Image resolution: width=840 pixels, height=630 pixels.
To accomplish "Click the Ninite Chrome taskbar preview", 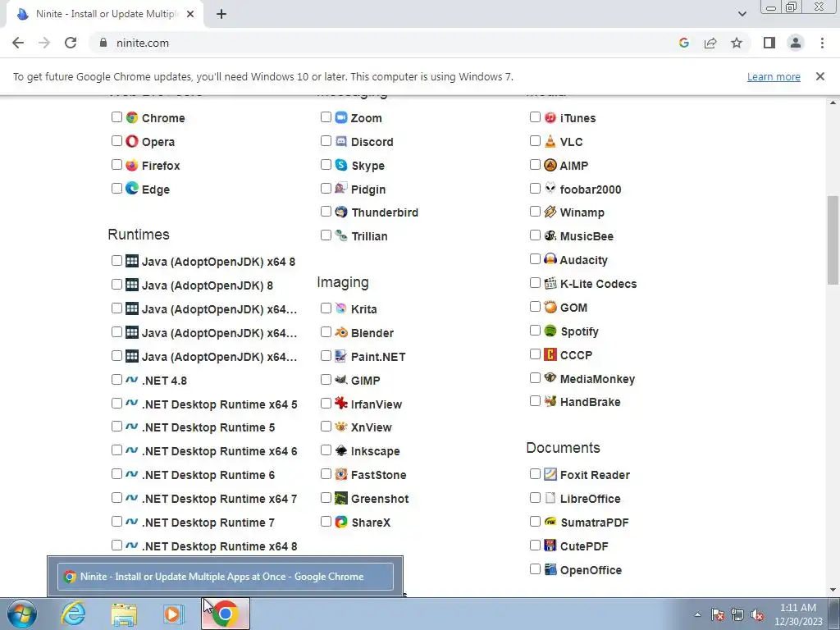I will click(225, 577).
